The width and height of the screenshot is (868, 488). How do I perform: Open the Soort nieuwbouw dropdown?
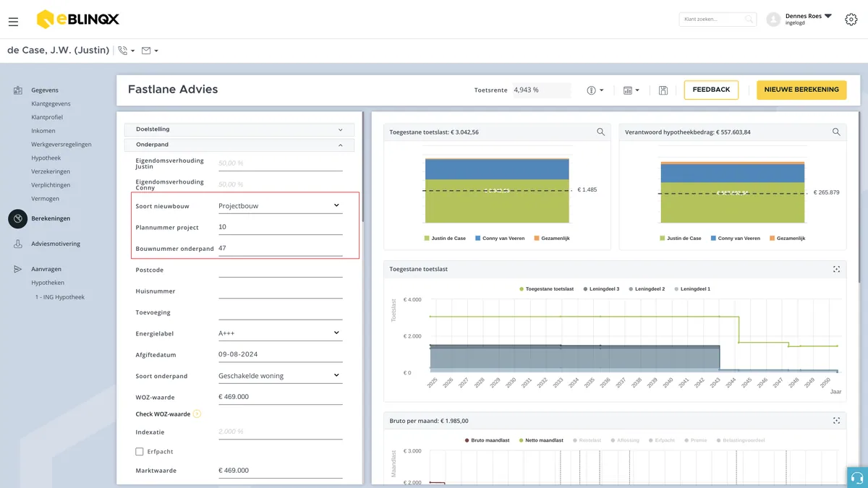[280, 206]
